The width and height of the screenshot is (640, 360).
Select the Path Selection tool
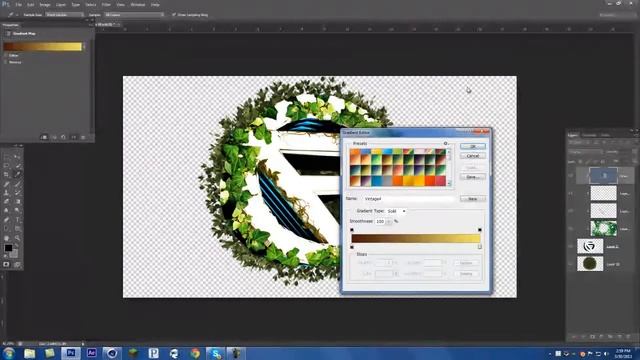point(7,229)
